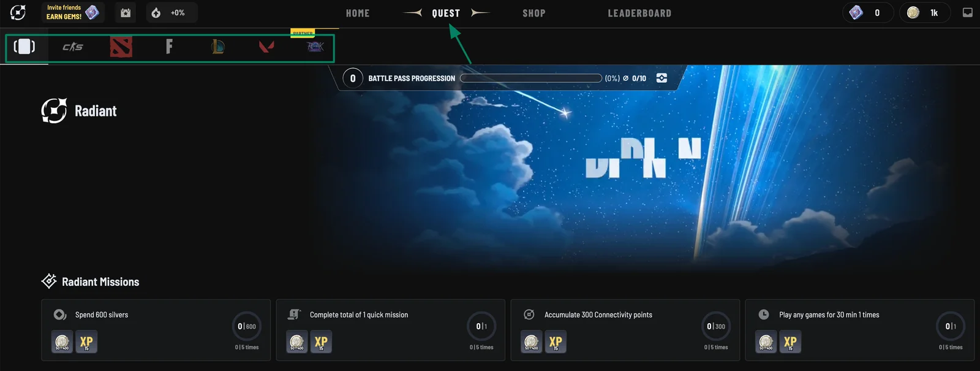Screen dimensions: 980x371
Task: Click the battle pass level 0 badge
Action: click(x=353, y=78)
